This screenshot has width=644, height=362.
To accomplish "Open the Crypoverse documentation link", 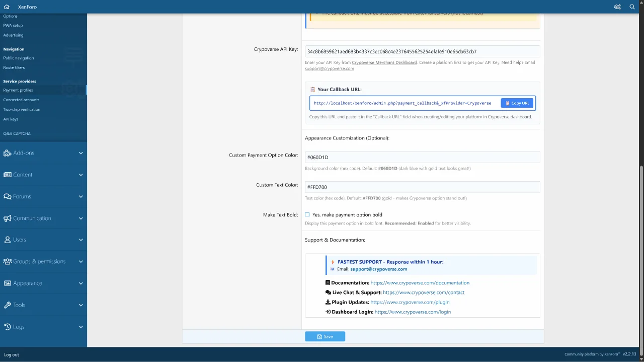I will click(420, 283).
